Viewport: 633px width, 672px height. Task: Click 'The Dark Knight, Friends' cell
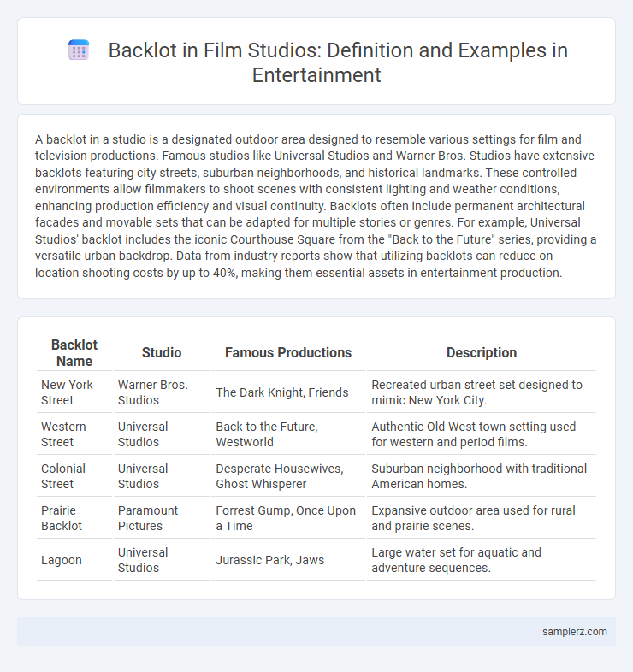(x=288, y=392)
